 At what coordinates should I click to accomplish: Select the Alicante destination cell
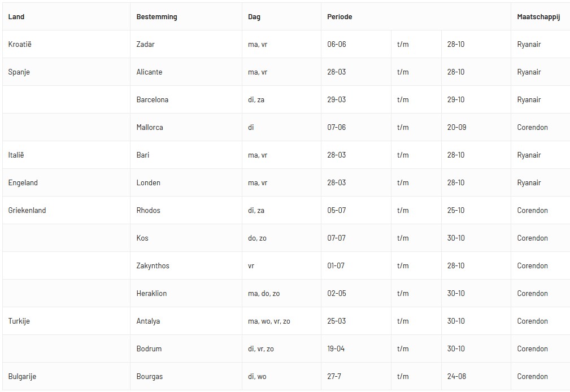[186, 72]
